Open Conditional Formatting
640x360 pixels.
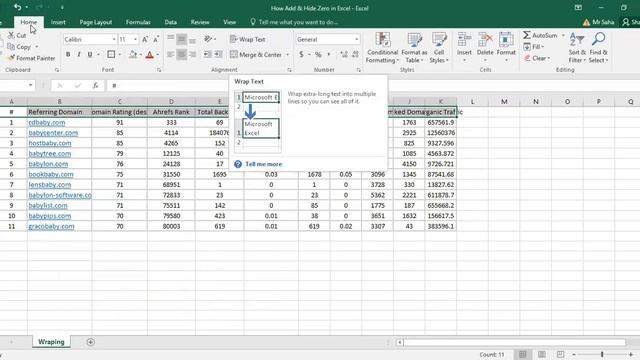pos(382,48)
